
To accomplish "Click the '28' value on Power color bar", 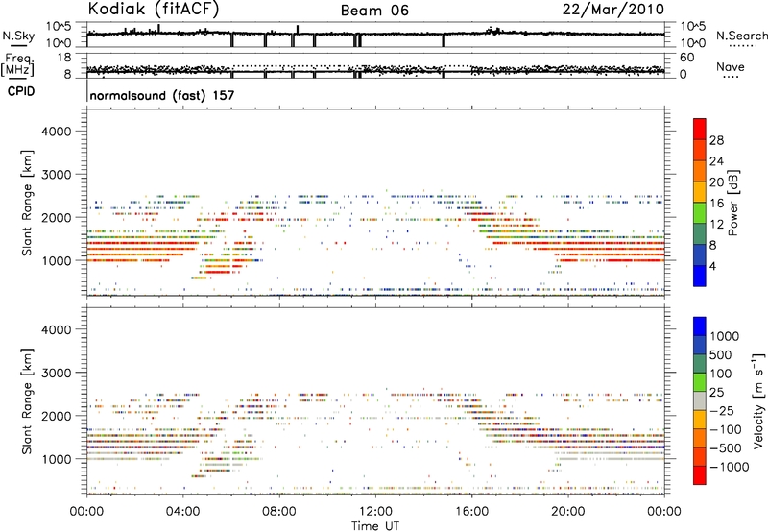I will [716, 140].
